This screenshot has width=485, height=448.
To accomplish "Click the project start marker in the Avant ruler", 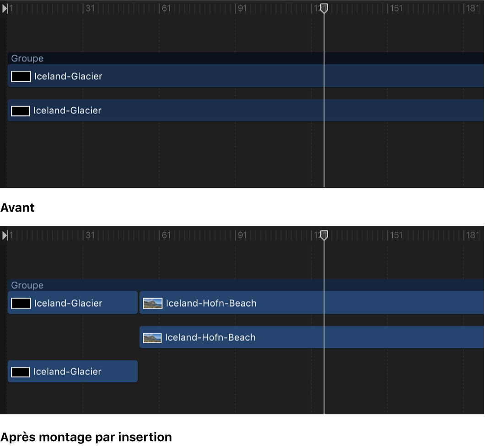I will [x=5, y=8].
